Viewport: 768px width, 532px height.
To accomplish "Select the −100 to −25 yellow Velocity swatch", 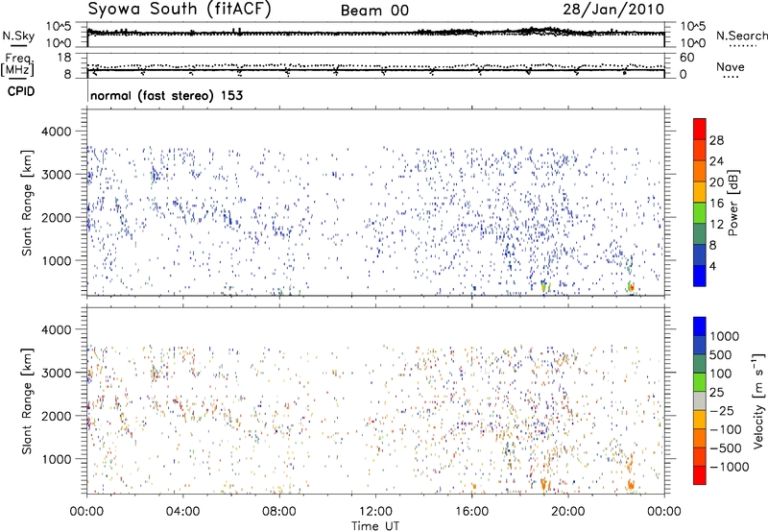I will click(700, 420).
